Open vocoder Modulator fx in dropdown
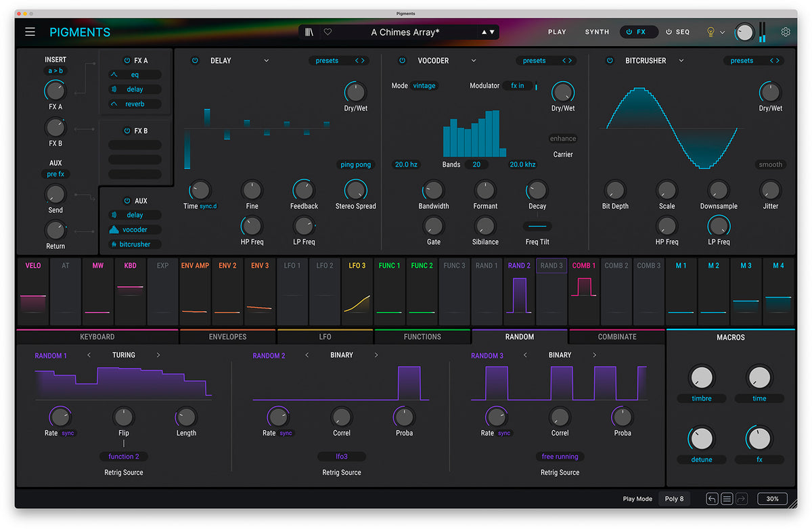This screenshot has width=812, height=529. [x=518, y=86]
